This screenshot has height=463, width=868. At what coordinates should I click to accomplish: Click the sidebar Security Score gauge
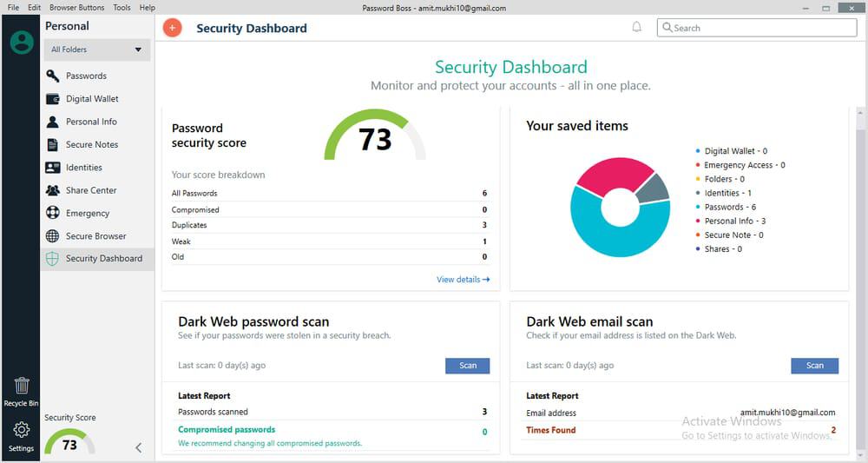69,441
